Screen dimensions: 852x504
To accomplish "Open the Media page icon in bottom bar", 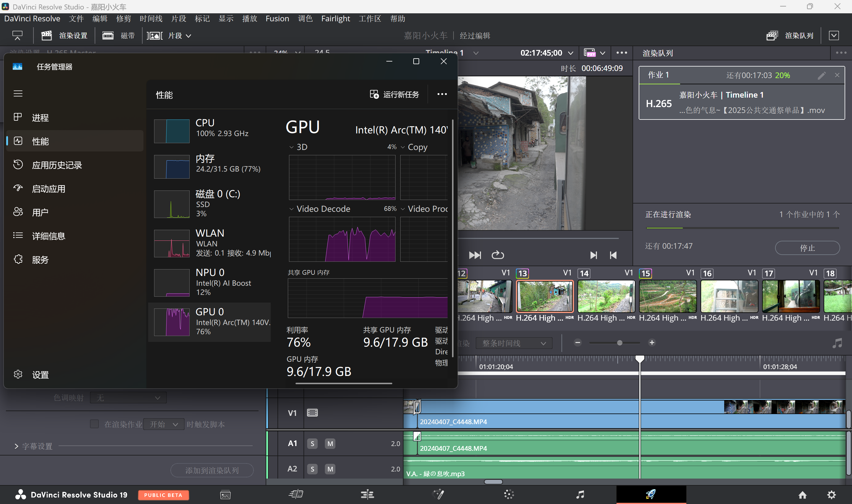I will pyautogui.click(x=225, y=495).
